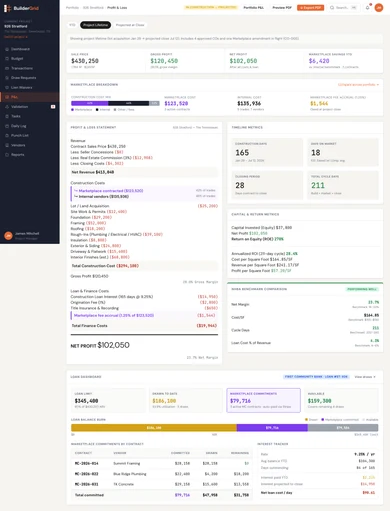This screenshot has width=390, height=511.
Task: Click the Marketplace fee accrual line
Action: pyautogui.click(x=144, y=315)
